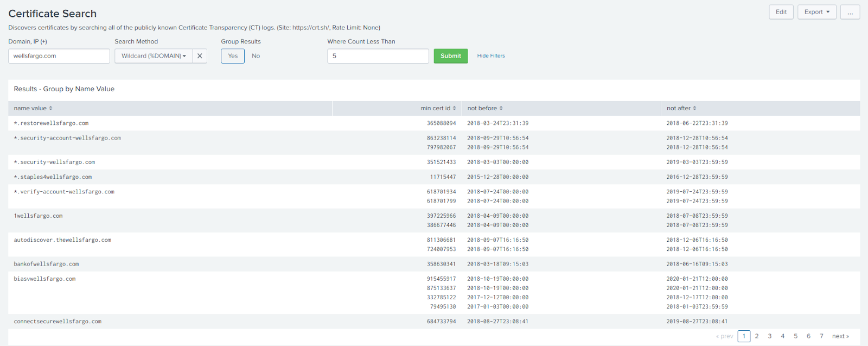The height and width of the screenshot is (346, 868).
Task: Select cert id 79495130
Action: click(443, 307)
